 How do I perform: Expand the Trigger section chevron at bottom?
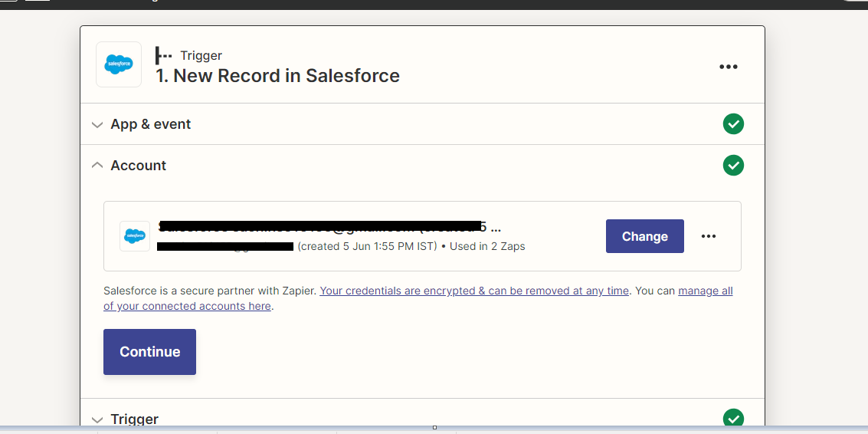97,419
